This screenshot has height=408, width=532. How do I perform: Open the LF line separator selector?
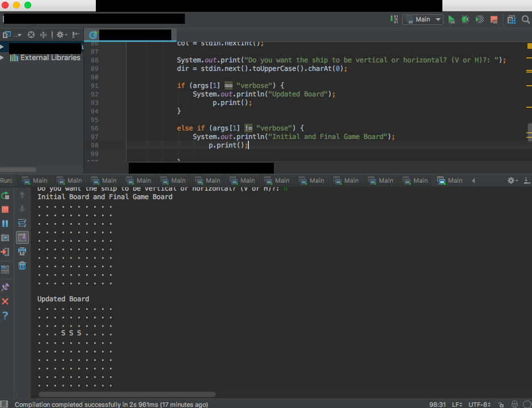pos(457,404)
